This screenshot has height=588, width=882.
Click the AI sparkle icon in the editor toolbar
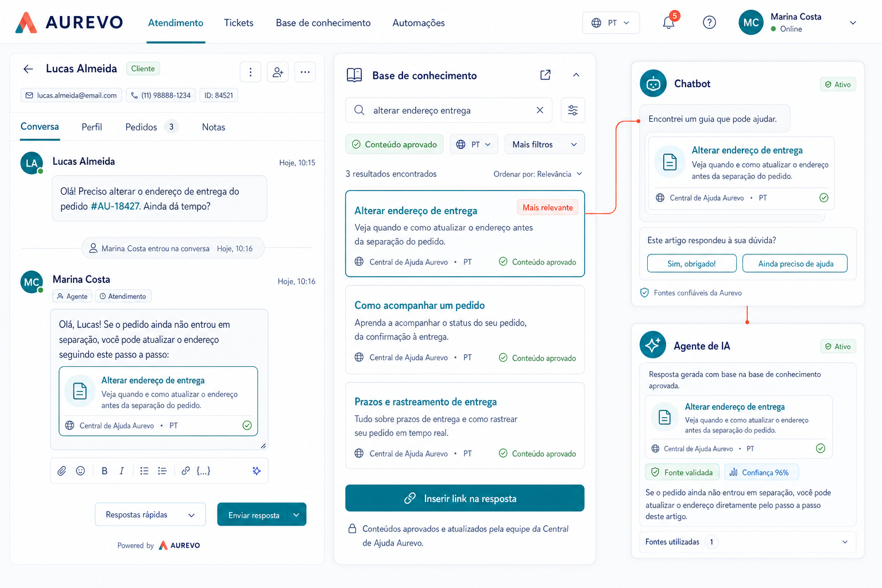(257, 471)
